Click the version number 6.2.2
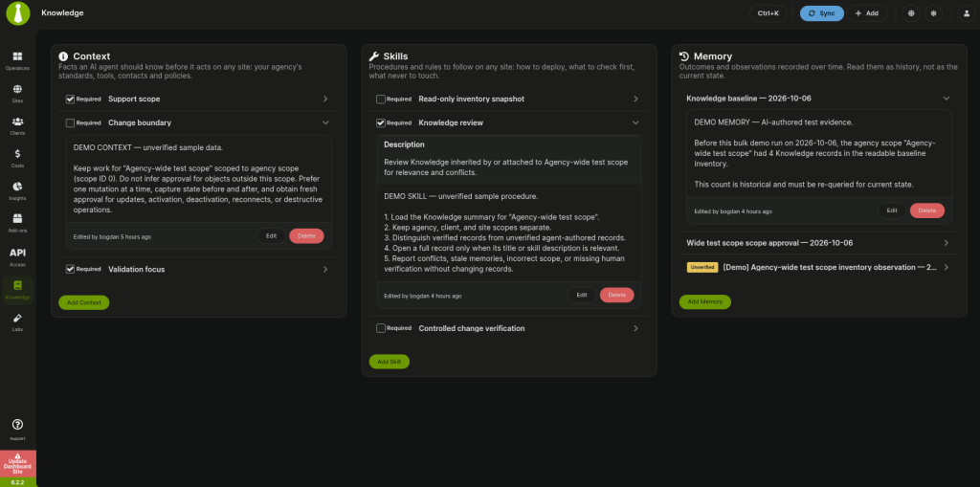Viewport: 980px width, 487px height. click(x=17, y=482)
